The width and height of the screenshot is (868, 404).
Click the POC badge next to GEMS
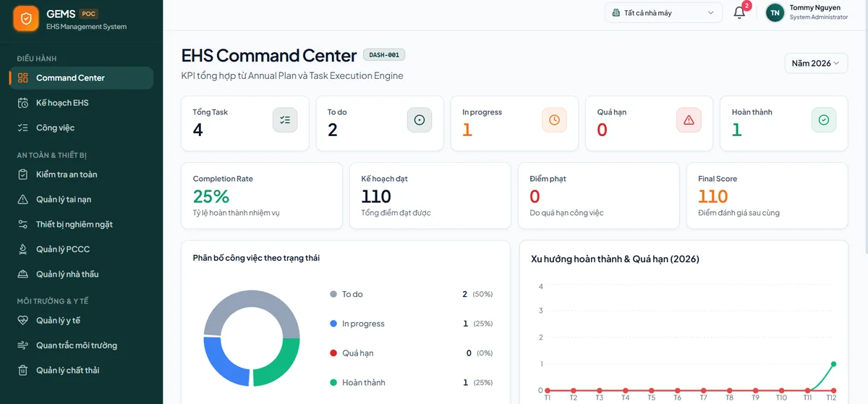click(x=89, y=14)
